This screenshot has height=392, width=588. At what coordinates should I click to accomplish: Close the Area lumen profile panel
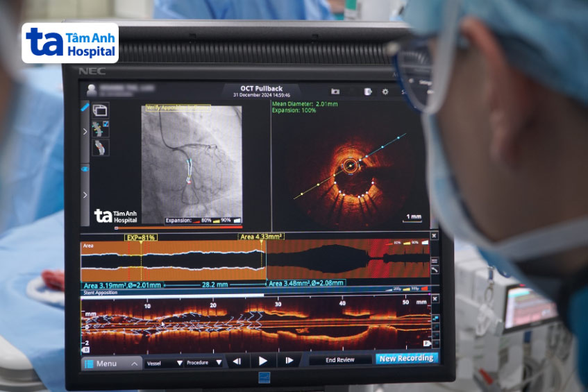[x=434, y=236]
